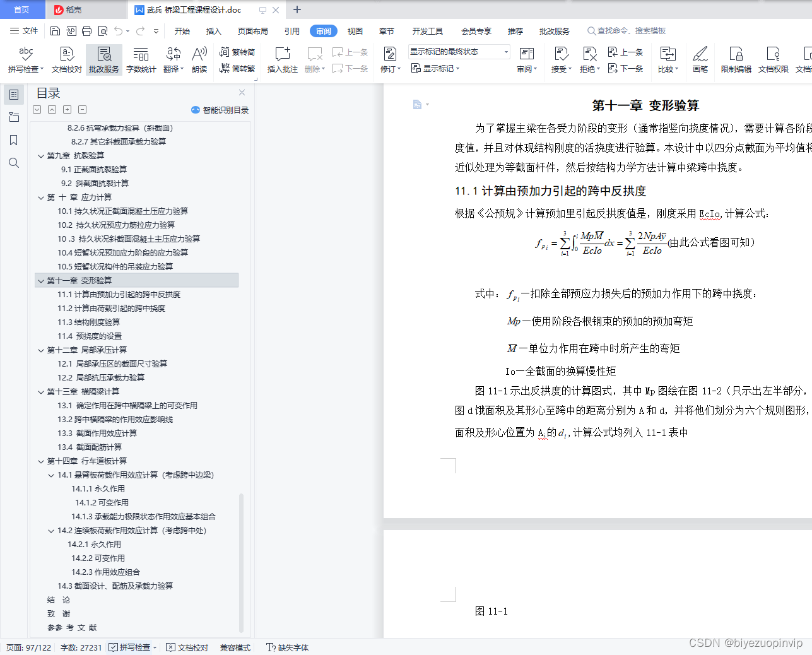
Task: Activate the 画笔 ink annotation tool
Action: (700, 60)
